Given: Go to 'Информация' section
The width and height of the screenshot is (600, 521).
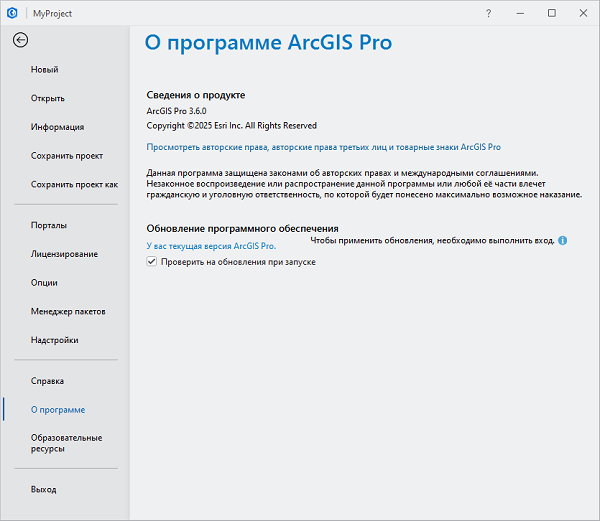Looking at the screenshot, I should [57, 127].
